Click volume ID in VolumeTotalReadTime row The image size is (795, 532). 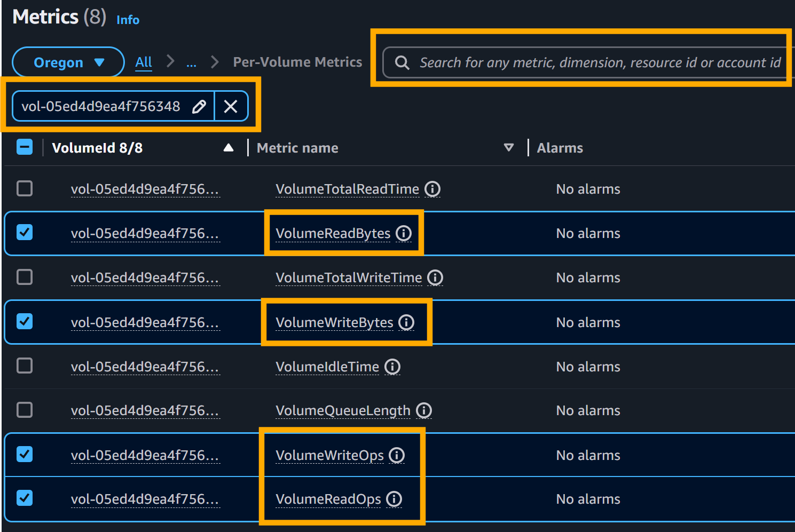pos(145,189)
